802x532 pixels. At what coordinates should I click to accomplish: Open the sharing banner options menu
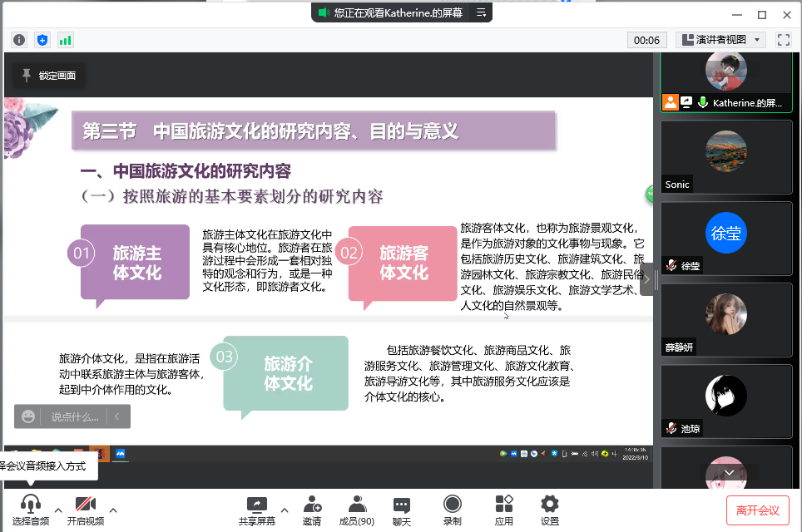(x=481, y=13)
